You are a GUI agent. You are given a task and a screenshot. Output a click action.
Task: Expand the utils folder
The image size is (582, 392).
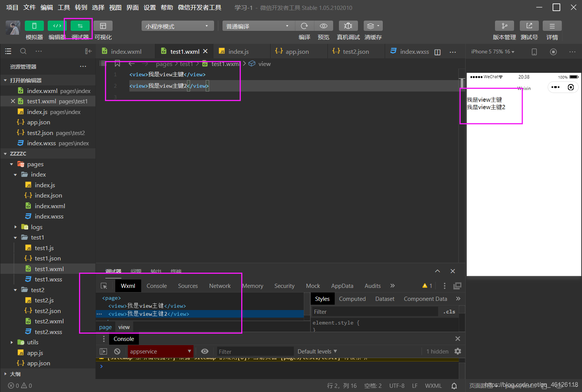[x=11, y=342]
